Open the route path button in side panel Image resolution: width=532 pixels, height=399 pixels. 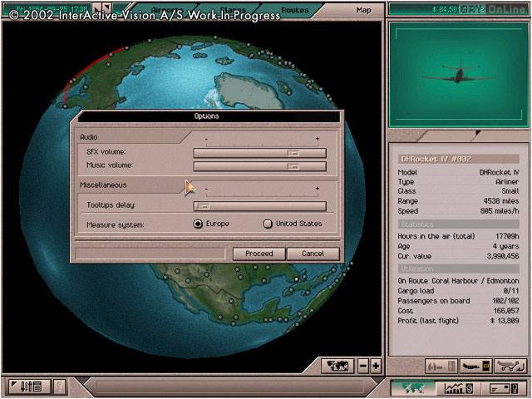(510, 367)
